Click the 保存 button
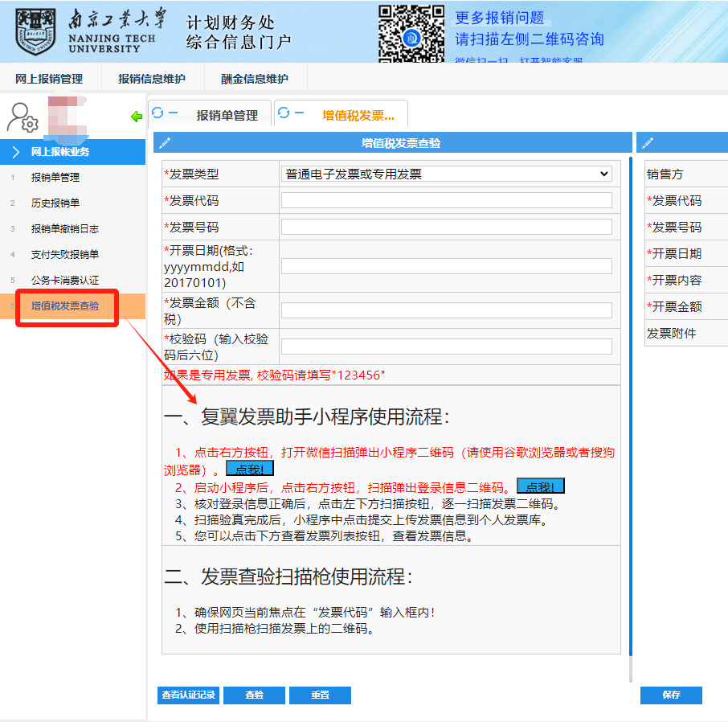Screen dimensions: 728x722 click(x=671, y=695)
